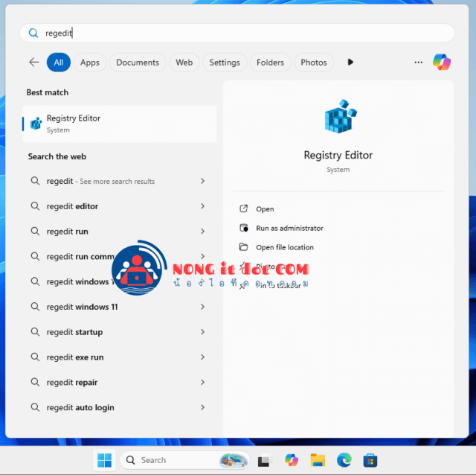This screenshot has height=475, width=476.
Task: Select 'regedit repair' web suggestion
Action: point(119,382)
